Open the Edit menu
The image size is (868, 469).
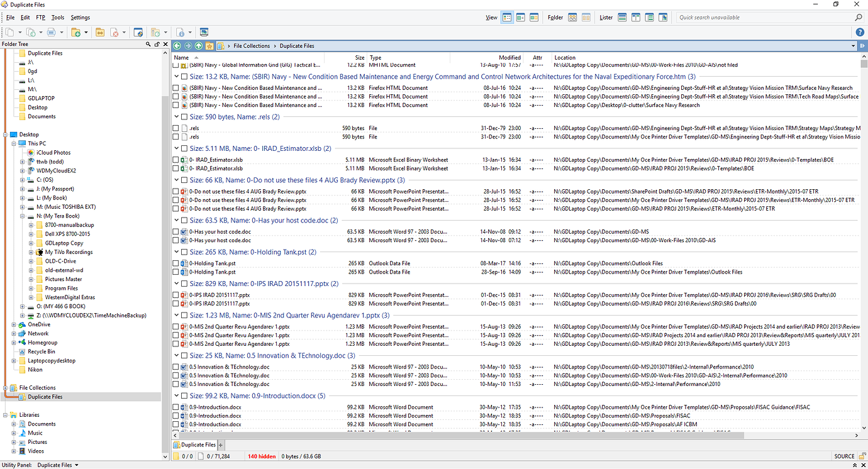(x=25, y=18)
